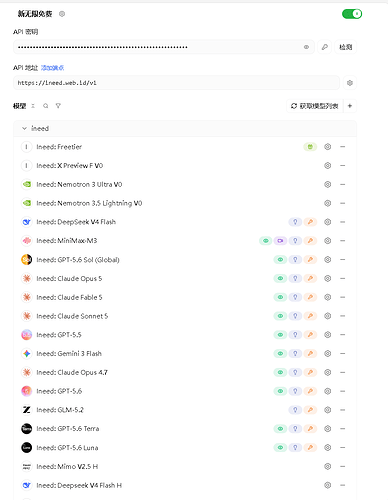388x500 pixels.
Task: Open settings for Ineed: MiniMax-M3
Action: [328, 241]
